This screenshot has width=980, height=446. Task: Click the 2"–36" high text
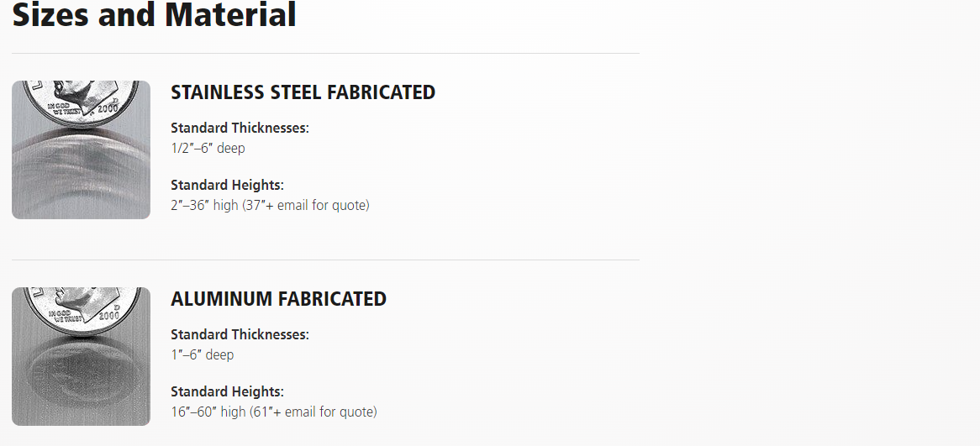pos(205,206)
